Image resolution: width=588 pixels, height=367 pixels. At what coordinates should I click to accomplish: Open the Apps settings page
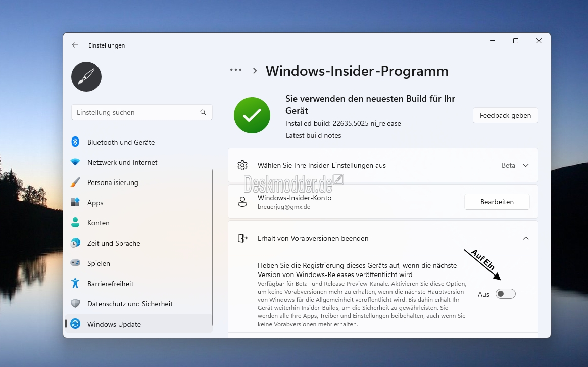click(139, 203)
